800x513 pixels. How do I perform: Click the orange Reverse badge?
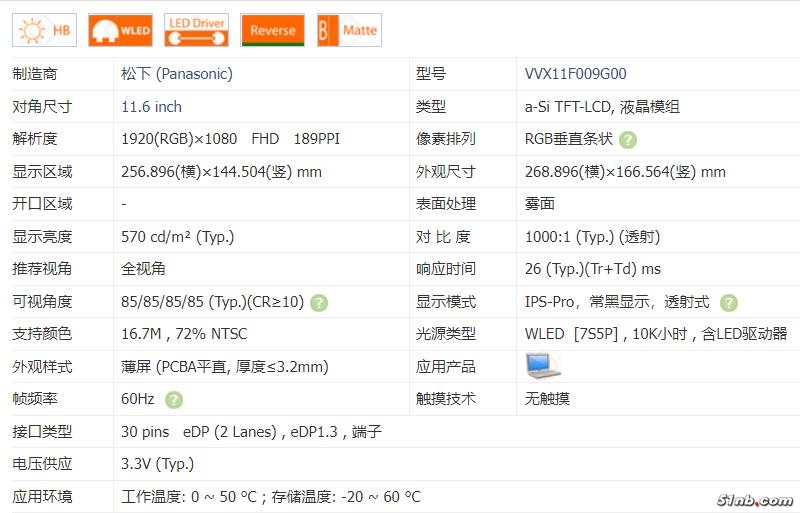pyautogui.click(x=272, y=30)
